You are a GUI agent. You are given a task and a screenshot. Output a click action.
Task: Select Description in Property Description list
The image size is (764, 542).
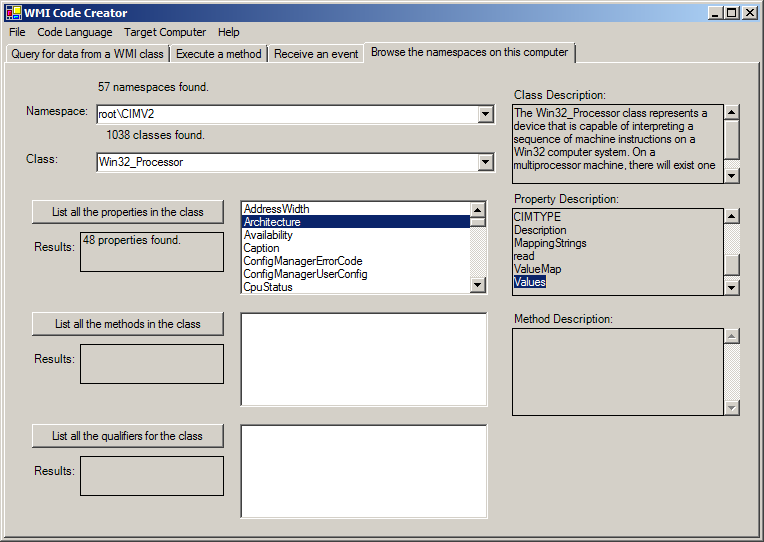[540, 230]
